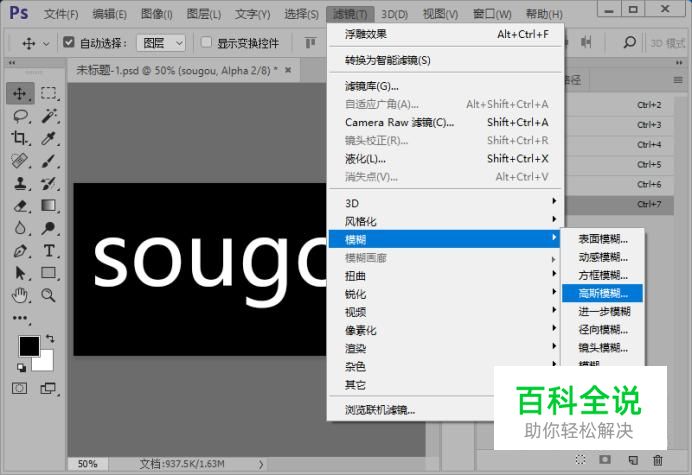The width and height of the screenshot is (692, 475).
Task: Select the Hand tool
Action: (x=19, y=295)
